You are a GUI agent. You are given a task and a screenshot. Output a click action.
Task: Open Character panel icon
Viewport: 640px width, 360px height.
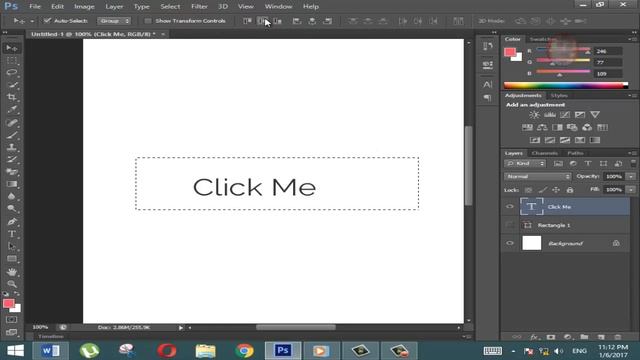tap(487, 84)
